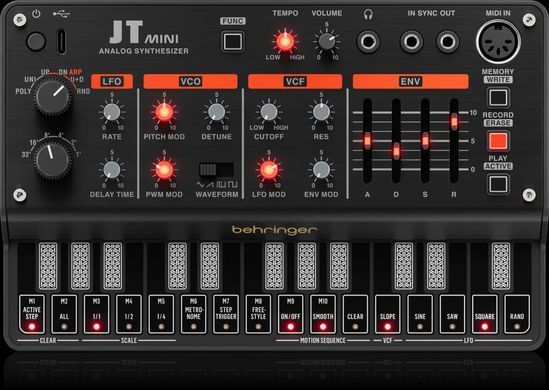This screenshot has height=390, width=549.
Task: Click the first black key above M1
Action: coord(48,266)
